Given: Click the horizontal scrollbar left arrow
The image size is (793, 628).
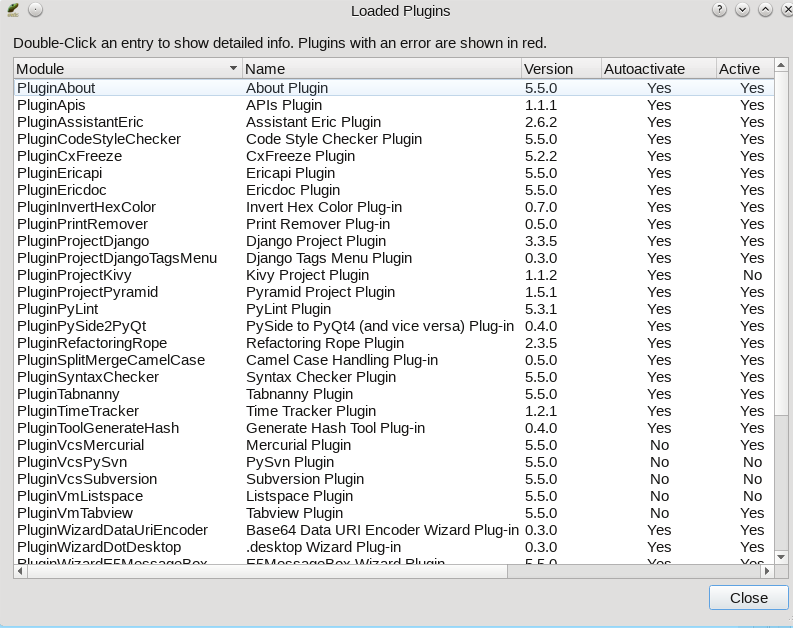Looking at the screenshot, I should pos(19,571).
